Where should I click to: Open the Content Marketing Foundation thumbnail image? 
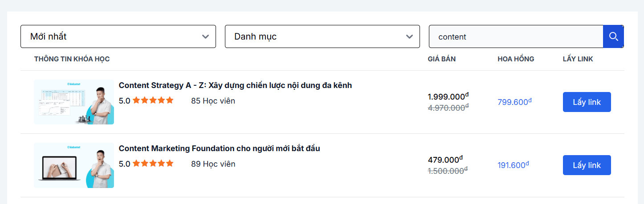[x=74, y=165]
